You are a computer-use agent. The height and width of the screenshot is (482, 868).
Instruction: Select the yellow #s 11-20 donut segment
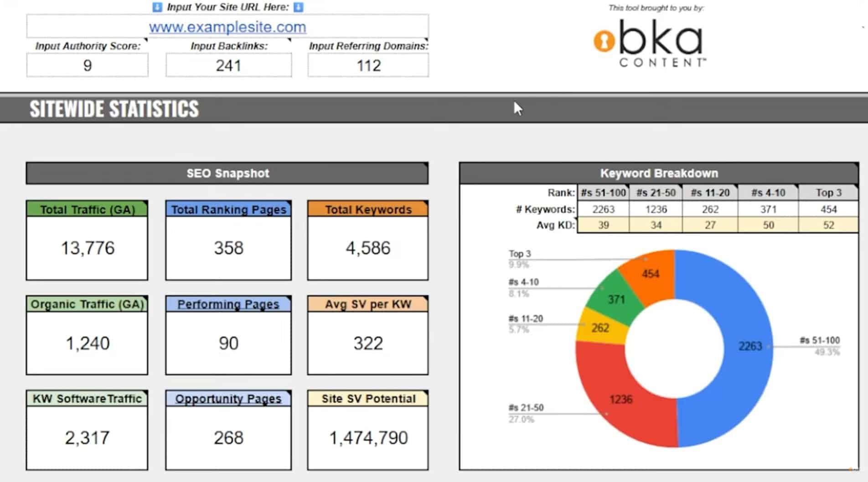point(599,328)
